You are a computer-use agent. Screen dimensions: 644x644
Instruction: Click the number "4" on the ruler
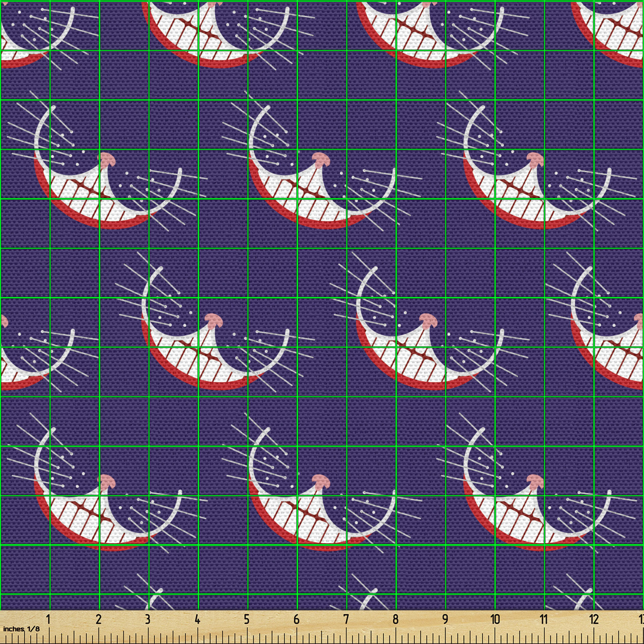(x=197, y=619)
